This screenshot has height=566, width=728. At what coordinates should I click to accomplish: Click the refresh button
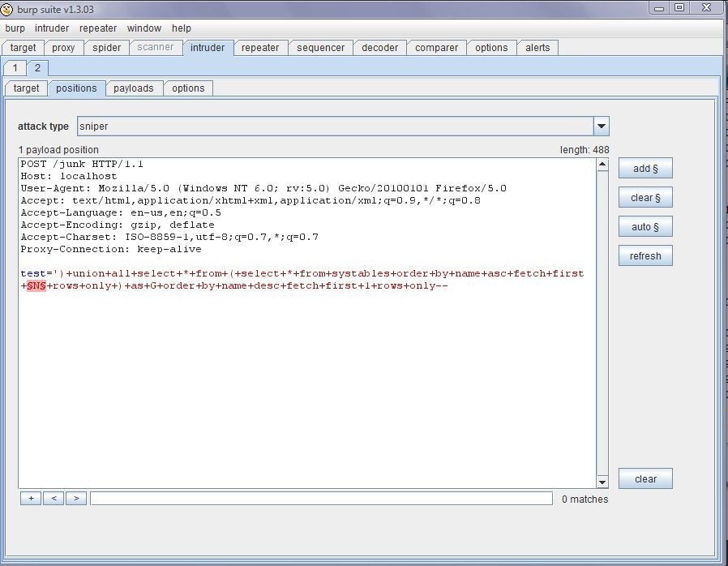pyautogui.click(x=645, y=256)
